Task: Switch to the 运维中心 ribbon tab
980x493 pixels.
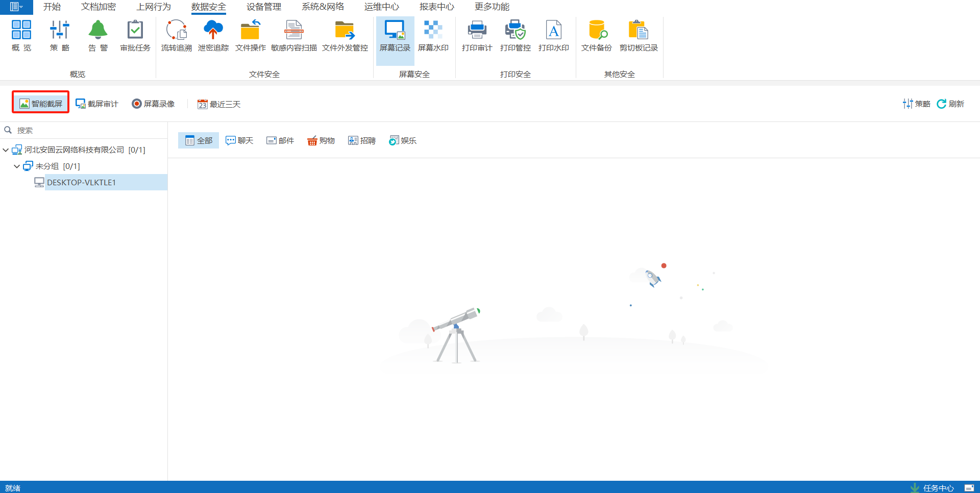Action: [382, 7]
